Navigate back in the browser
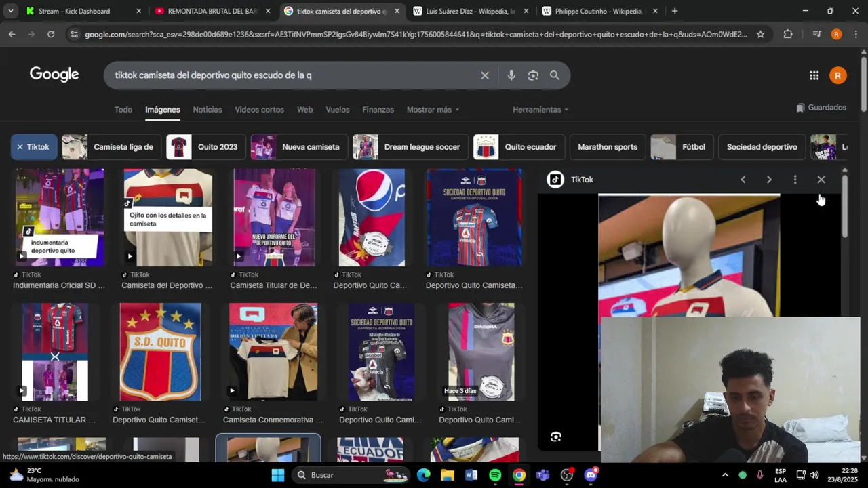The width and height of the screenshot is (868, 488). pos(12,34)
